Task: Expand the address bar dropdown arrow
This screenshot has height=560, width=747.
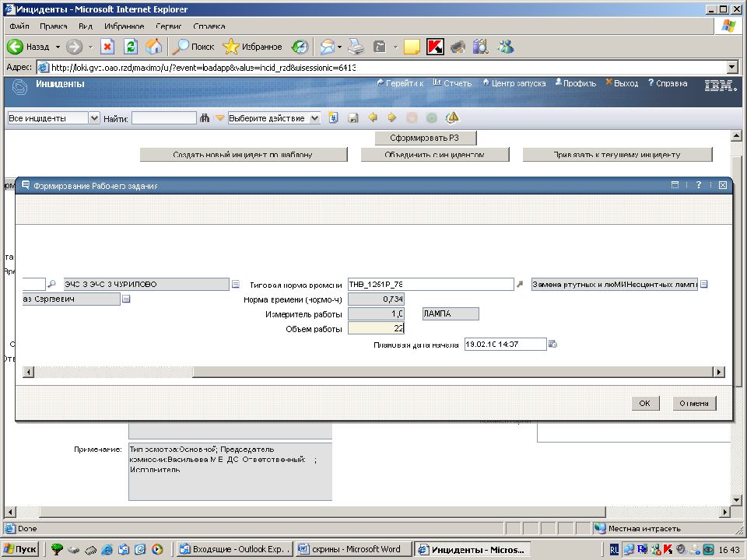Action: pyautogui.click(x=733, y=67)
